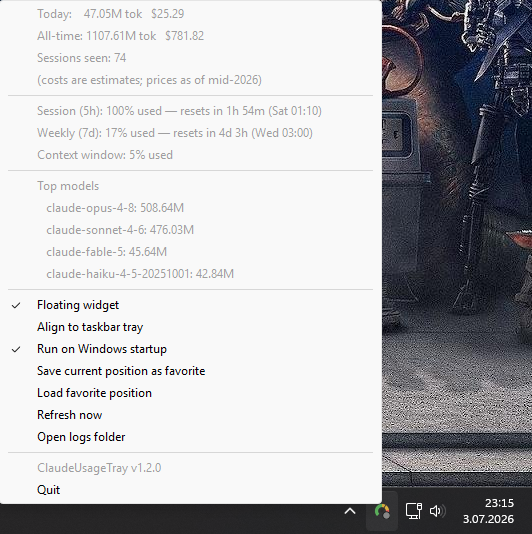The height and width of the screenshot is (534, 532).
Task: Open the network status tray icon
Action: (x=413, y=511)
